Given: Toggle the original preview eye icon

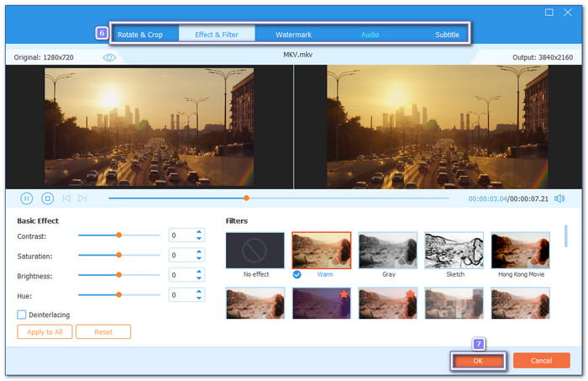Looking at the screenshot, I should (x=109, y=57).
